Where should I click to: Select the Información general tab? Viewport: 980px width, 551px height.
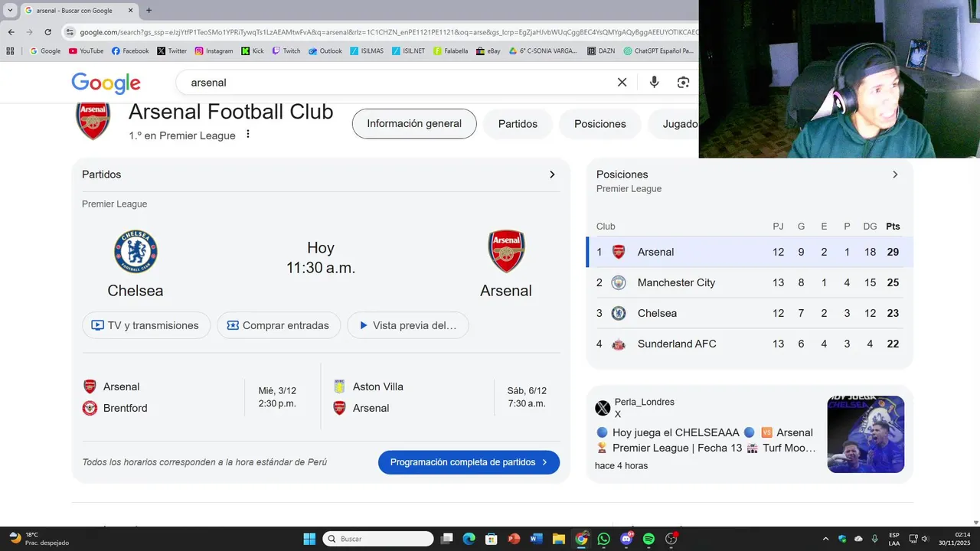[x=414, y=124]
